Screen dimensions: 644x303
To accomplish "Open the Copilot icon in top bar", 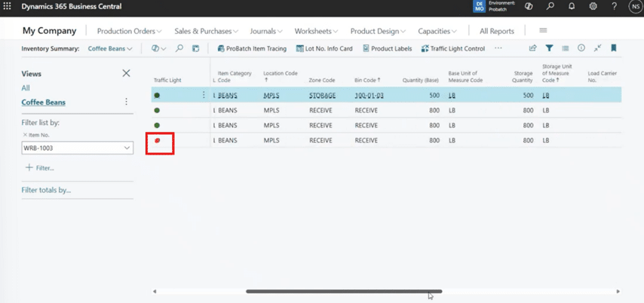I will pyautogui.click(x=529, y=7).
